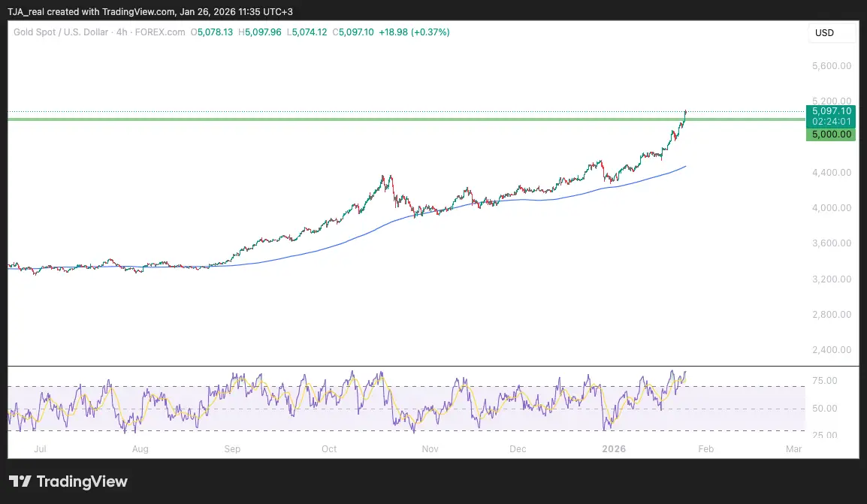Image resolution: width=867 pixels, height=504 pixels.
Task: Click the green 5,000.00 price label
Action: click(831, 134)
